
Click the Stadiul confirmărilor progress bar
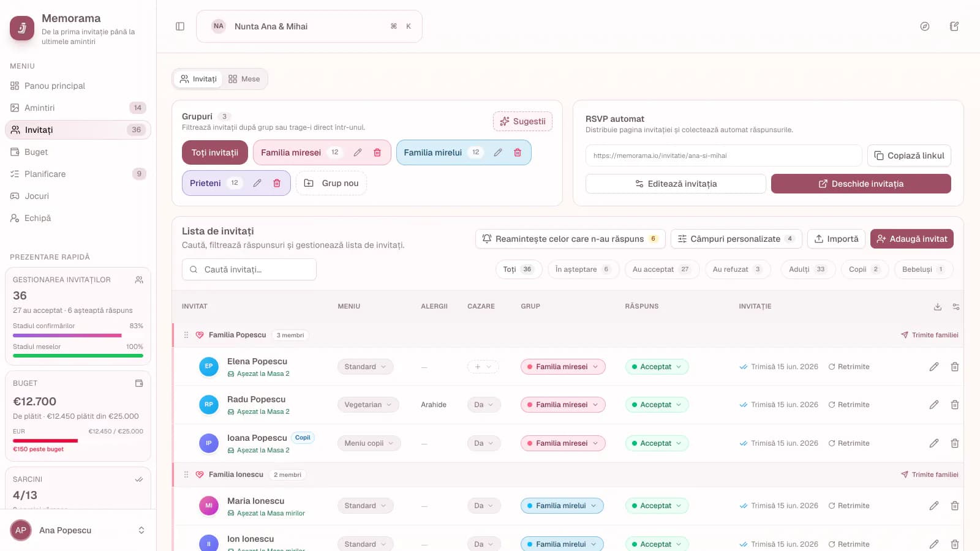[78, 335]
